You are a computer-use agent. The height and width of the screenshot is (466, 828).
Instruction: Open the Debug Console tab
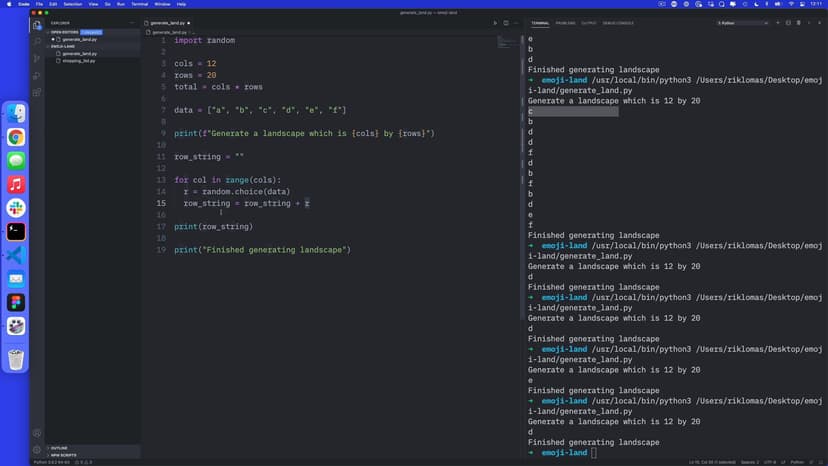[x=618, y=22]
